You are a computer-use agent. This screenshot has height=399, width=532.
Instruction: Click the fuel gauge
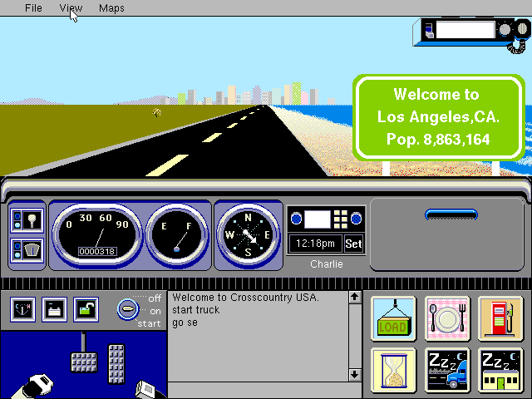click(x=176, y=234)
